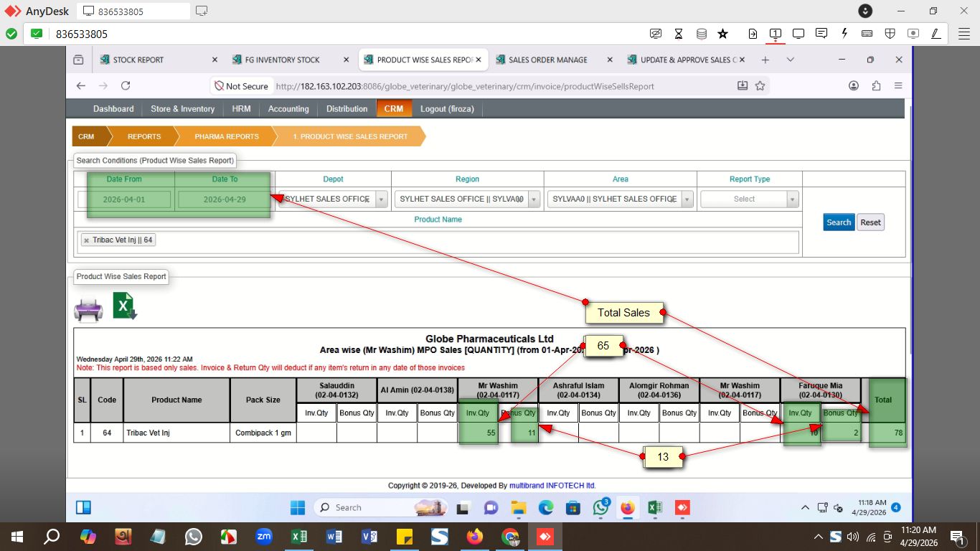The height and width of the screenshot is (551, 980).
Task: Switch to UPDATE & APPROVE SALES tab
Action: [x=686, y=60]
